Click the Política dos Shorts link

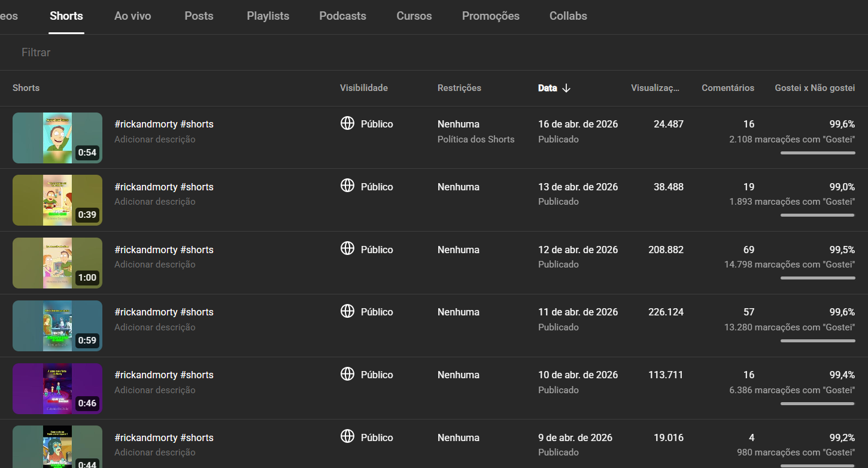[x=476, y=139]
